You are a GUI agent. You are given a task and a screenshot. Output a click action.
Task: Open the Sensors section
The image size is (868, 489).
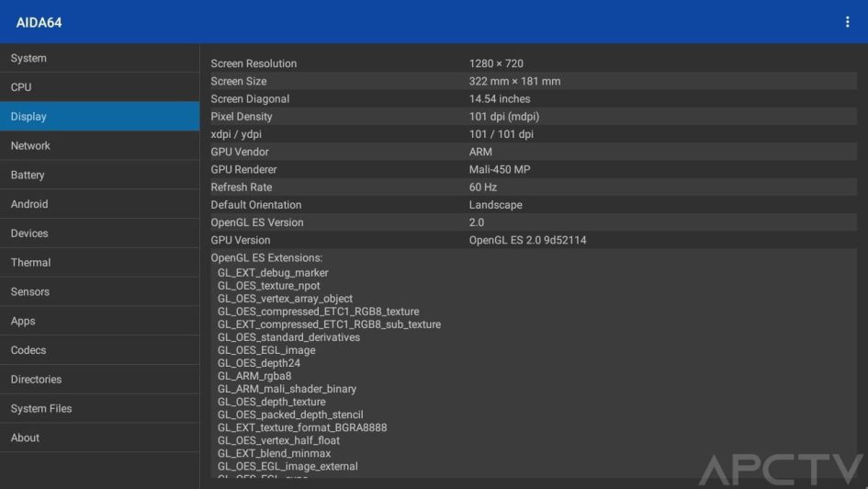(x=99, y=292)
